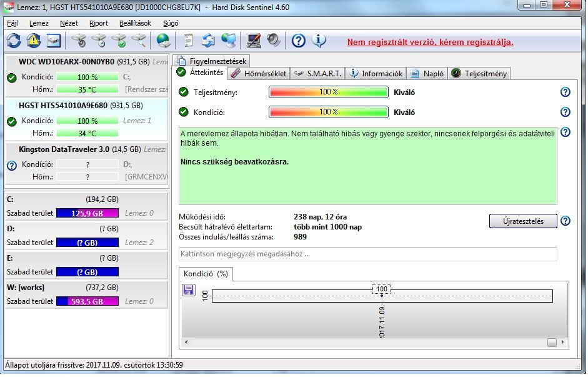Open the S.M.A.R.T. tab
The width and height of the screenshot is (588, 377).
click(x=317, y=74)
